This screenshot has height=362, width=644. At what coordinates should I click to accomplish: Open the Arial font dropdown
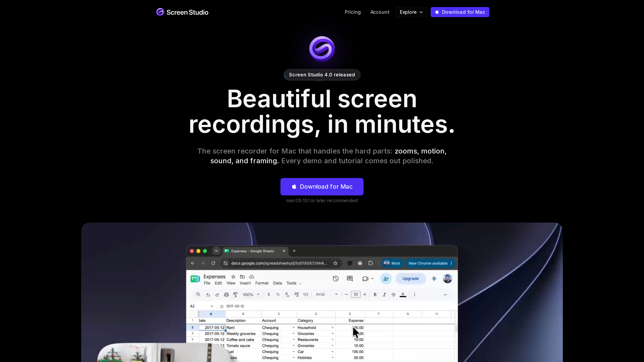point(327,294)
